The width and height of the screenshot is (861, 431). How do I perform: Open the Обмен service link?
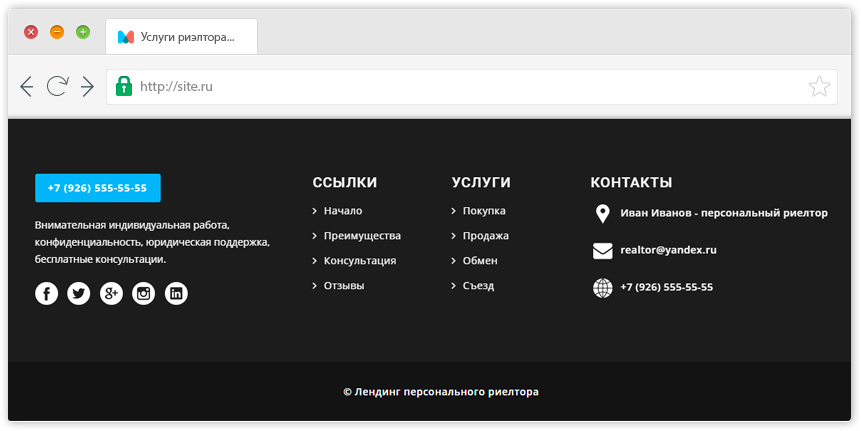[x=480, y=261]
